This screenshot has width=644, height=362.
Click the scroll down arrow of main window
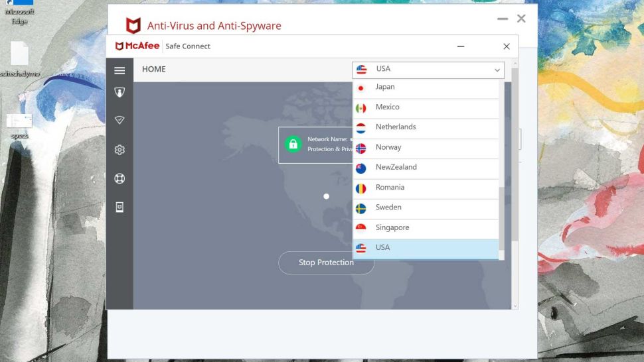(x=515, y=306)
